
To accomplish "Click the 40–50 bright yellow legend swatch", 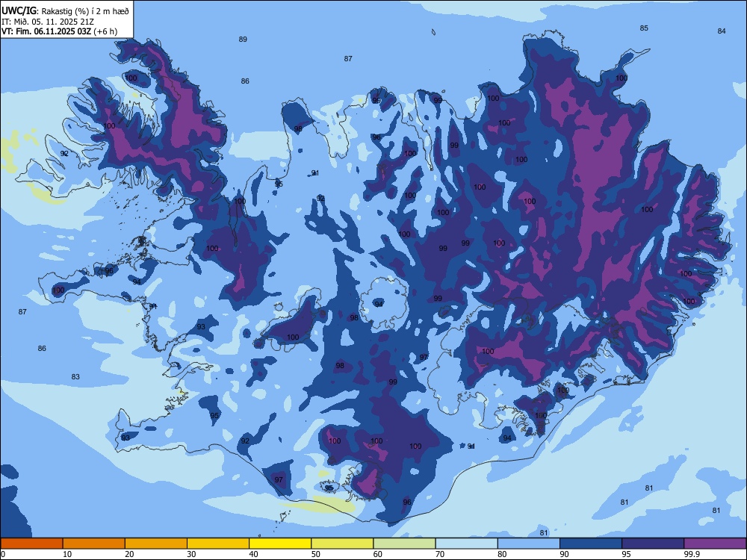I will click(x=280, y=544).
